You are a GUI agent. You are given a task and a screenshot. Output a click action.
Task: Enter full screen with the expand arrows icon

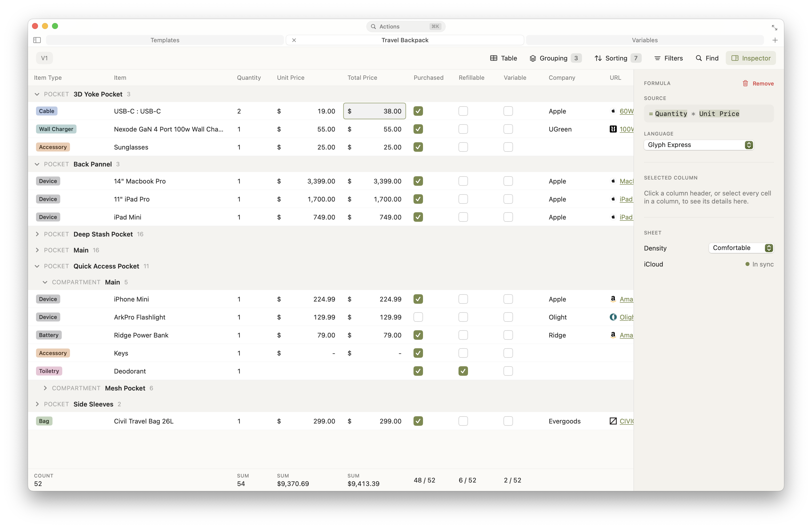click(774, 27)
